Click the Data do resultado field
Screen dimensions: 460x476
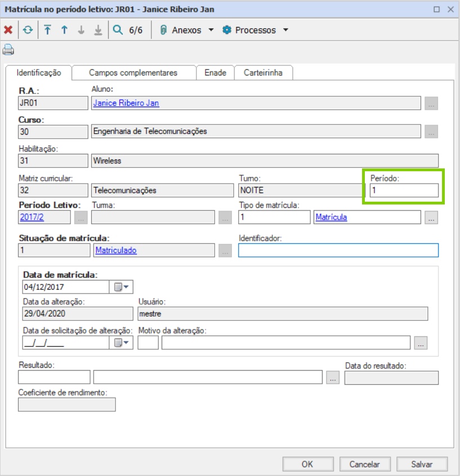tap(391, 377)
